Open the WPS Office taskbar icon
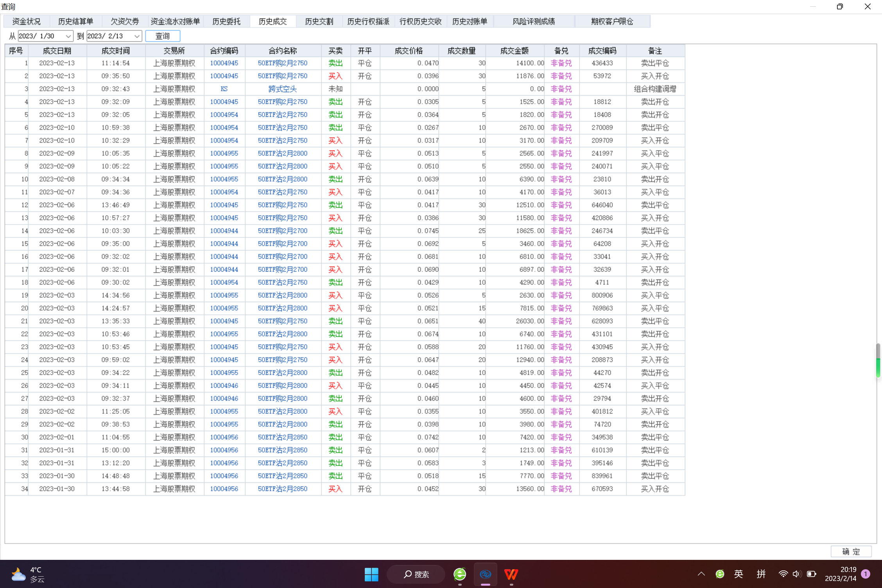 click(x=511, y=574)
